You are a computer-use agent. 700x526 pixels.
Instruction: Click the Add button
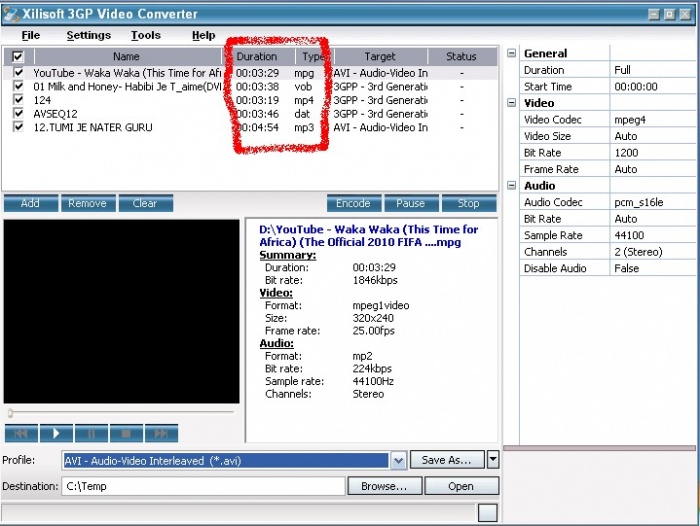30,203
